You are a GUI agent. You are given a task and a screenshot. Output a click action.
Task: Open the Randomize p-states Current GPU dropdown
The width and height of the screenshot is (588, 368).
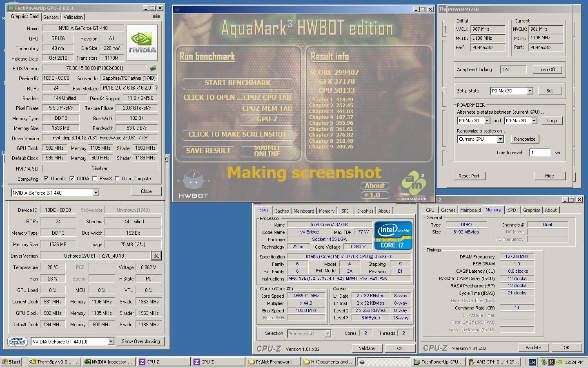pyautogui.click(x=500, y=139)
